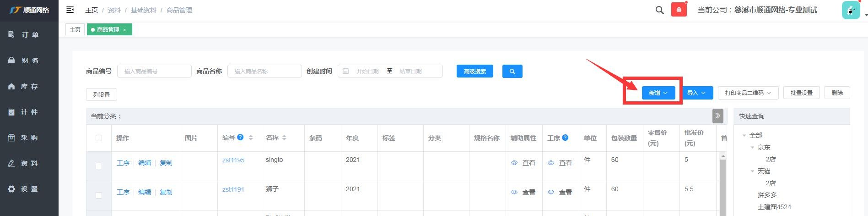Open the header search magnifier icon
The image size is (868, 216).
coord(659,10)
